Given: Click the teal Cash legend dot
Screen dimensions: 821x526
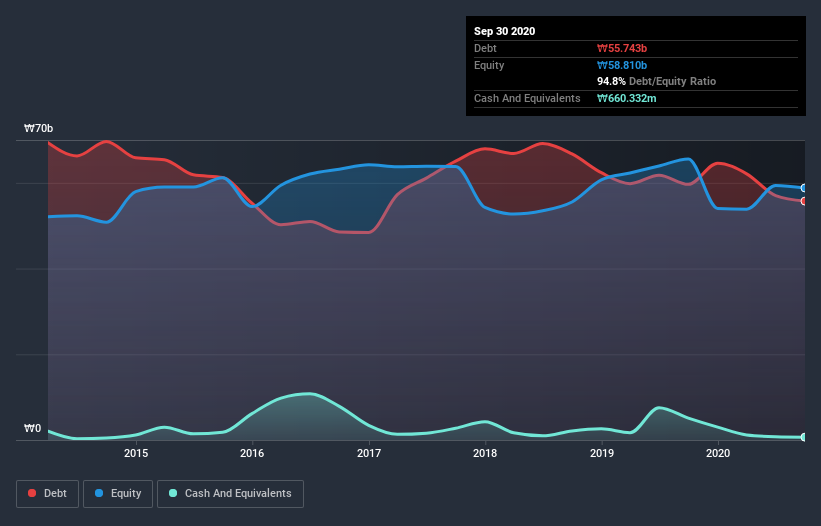Looking at the screenshot, I should pyautogui.click(x=173, y=493).
